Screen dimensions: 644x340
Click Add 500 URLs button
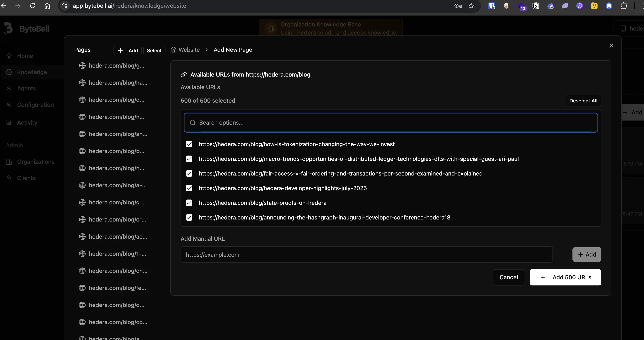pos(565,277)
